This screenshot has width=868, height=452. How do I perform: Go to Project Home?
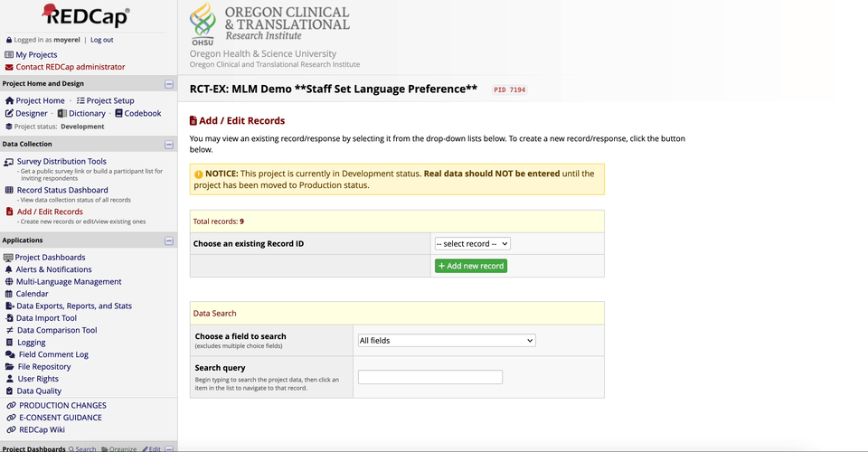point(40,100)
